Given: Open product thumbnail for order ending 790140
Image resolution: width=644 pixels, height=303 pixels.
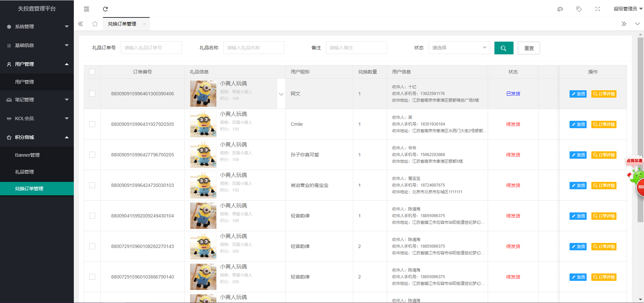Looking at the screenshot, I should (x=203, y=277).
